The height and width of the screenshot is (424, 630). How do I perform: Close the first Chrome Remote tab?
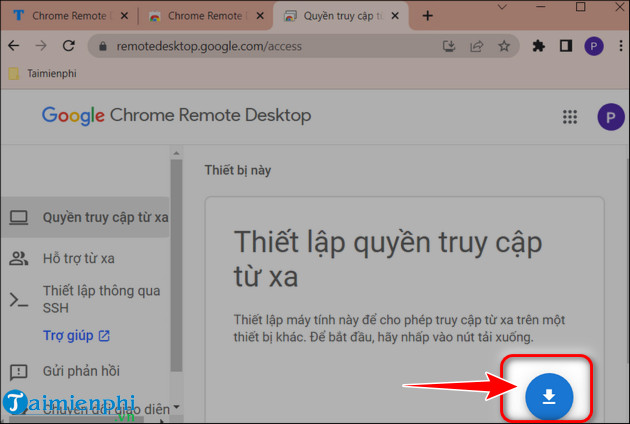click(124, 16)
